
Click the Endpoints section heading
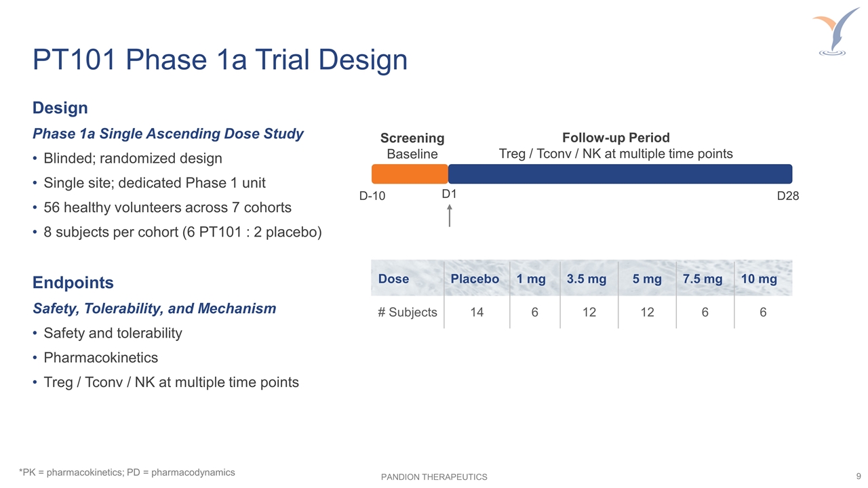(73, 282)
